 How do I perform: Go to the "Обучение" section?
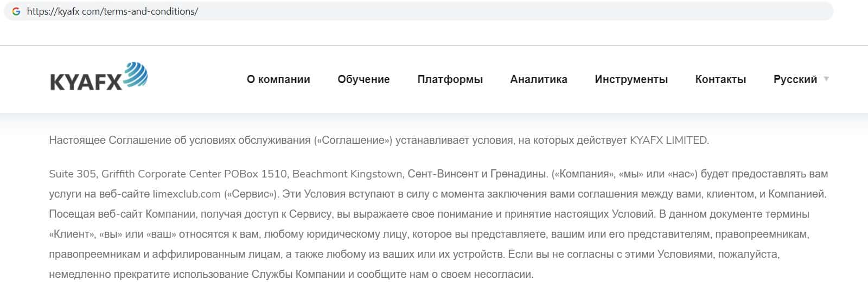363,79
